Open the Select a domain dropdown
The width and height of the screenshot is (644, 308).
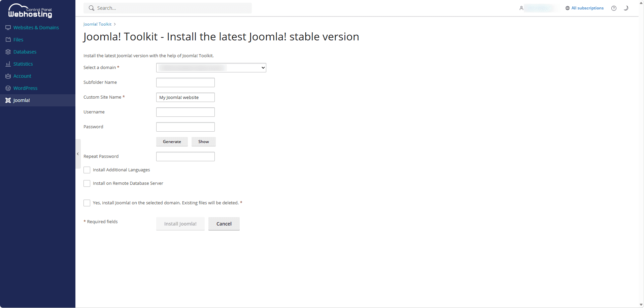pos(211,68)
